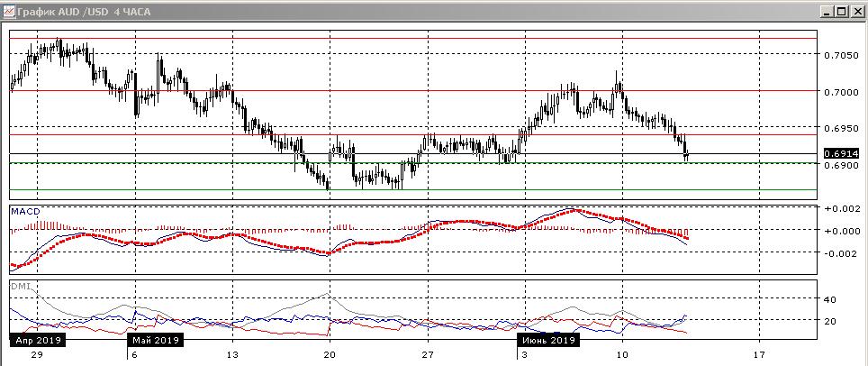Click the 'Июнь 2019' month label
This screenshot has height=366, width=868.
pyautogui.click(x=547, y=342)
